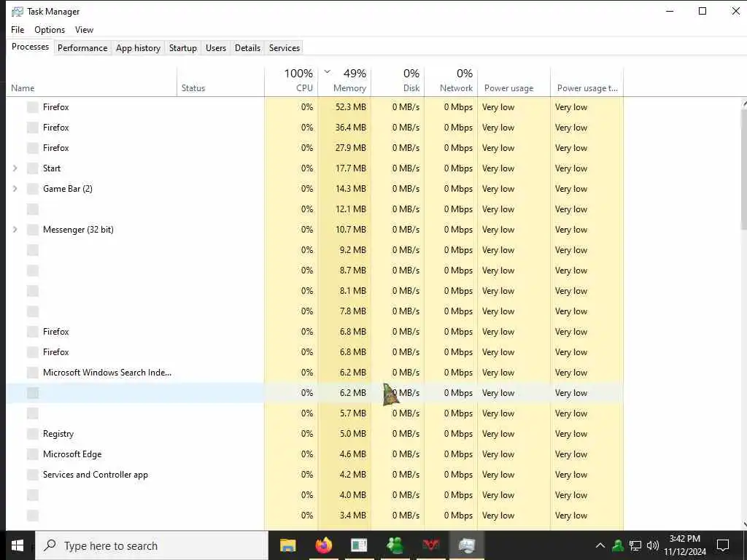
Task: Switch to the Users tab
Action: tap(216, 48)
